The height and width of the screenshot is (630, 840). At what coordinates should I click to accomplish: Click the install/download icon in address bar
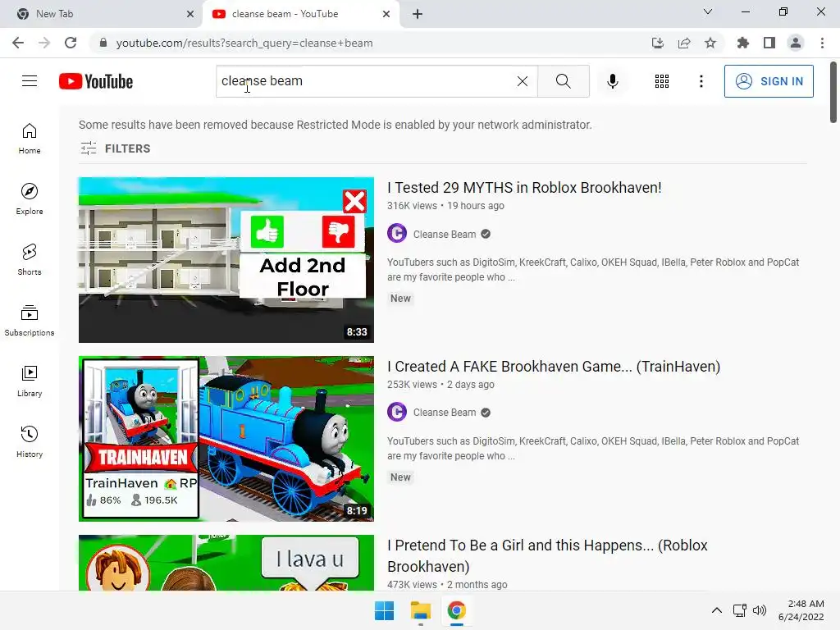(657, 43)
